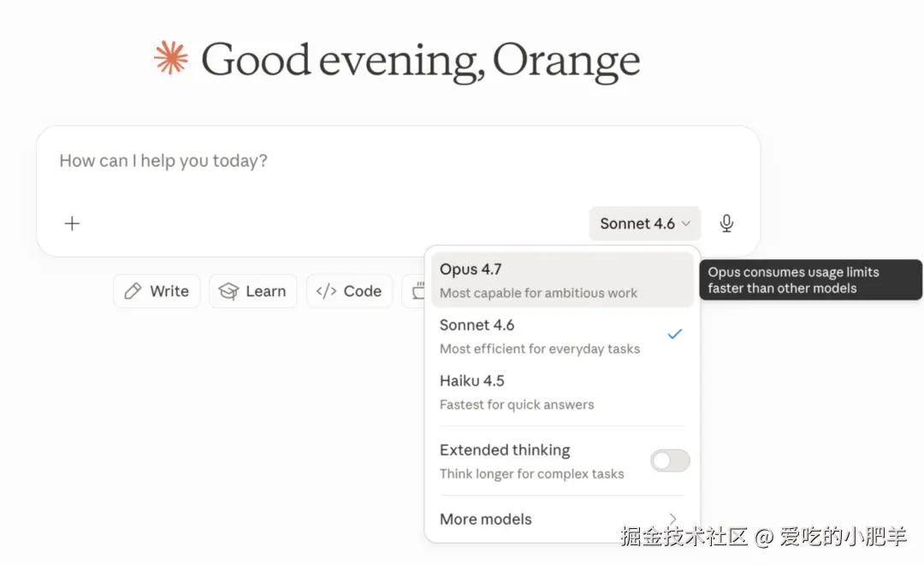
Task: Select Haiku 4.5 model option
Action: tap(562, 392)
